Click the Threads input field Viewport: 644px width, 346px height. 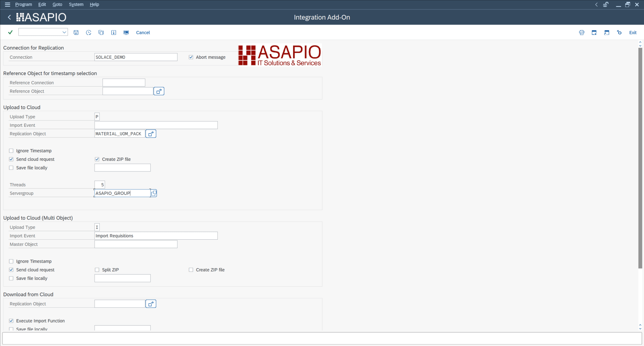[x=100, y=185]
